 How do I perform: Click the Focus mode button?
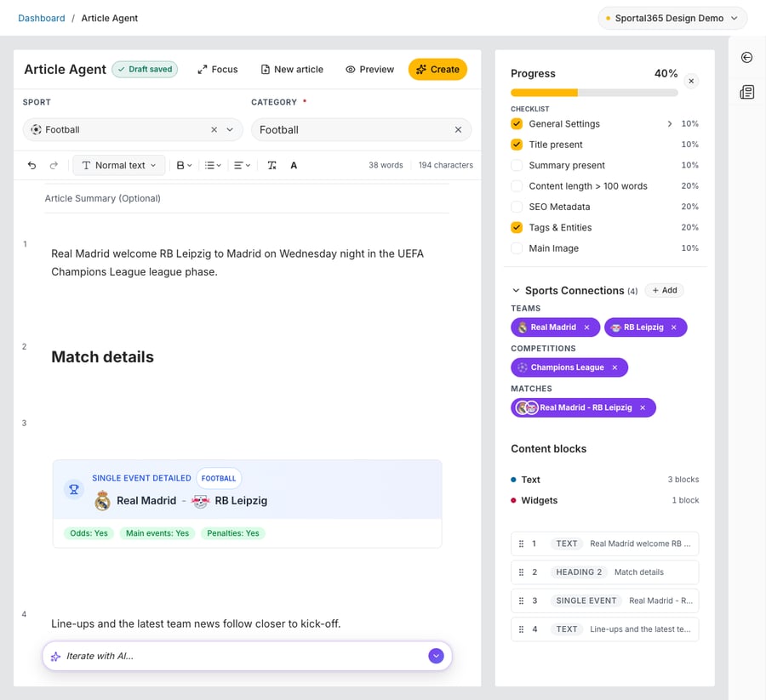point(218,69)
